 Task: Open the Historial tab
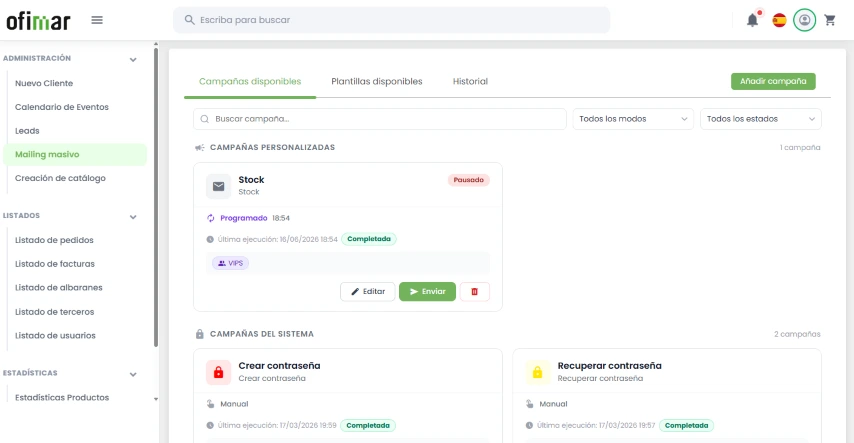tap(470, 82)
